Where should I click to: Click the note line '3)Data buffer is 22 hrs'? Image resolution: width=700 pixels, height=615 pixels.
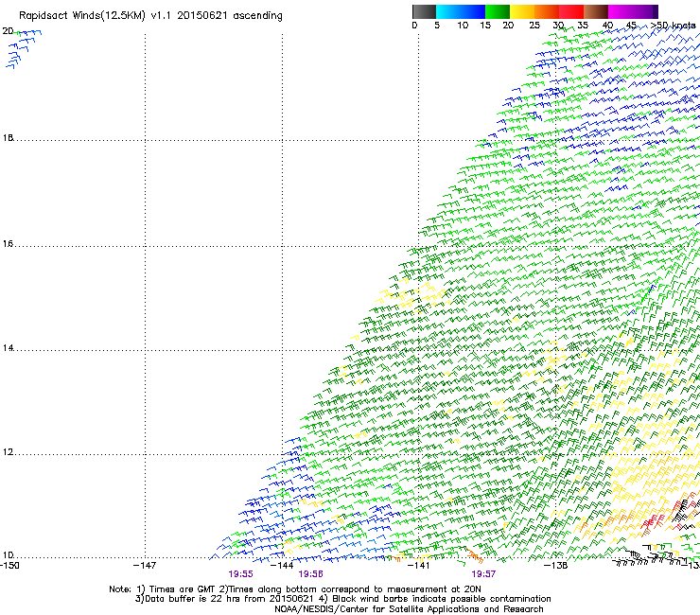[342, 599]
